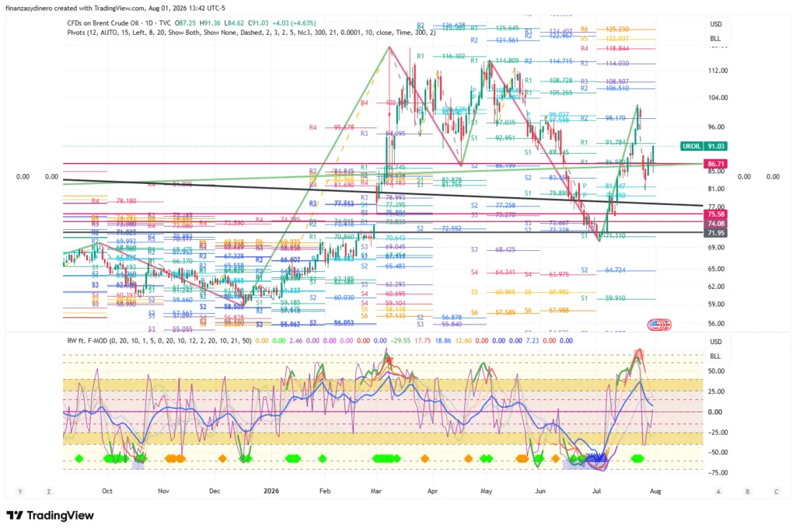Click the high value H91.36
796x532 pixels.
coord(210,23)
